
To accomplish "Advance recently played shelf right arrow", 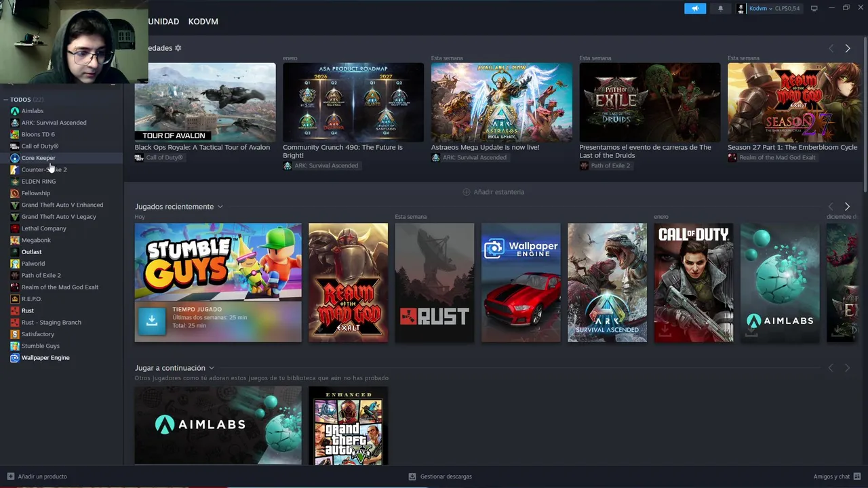I will [x=847, y=206].
